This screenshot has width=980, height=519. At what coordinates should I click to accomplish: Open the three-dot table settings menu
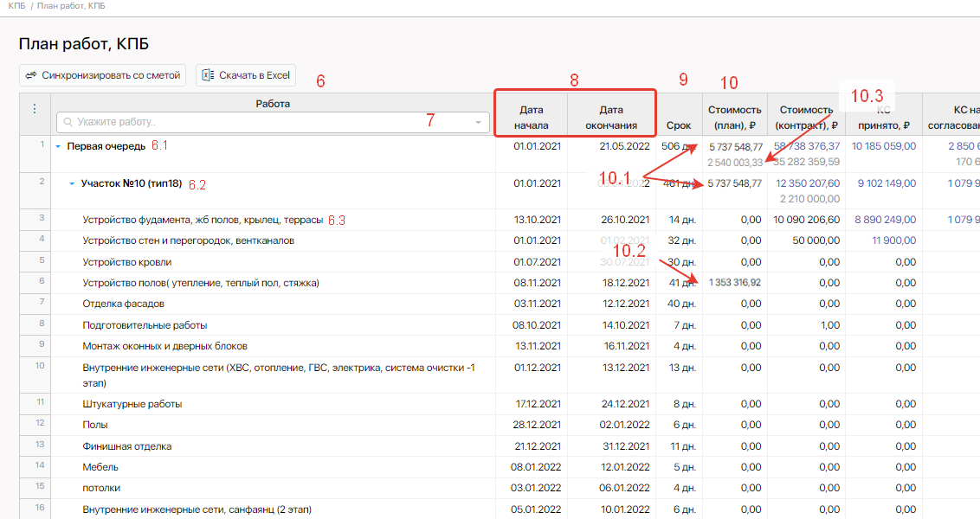coord(35,109)
